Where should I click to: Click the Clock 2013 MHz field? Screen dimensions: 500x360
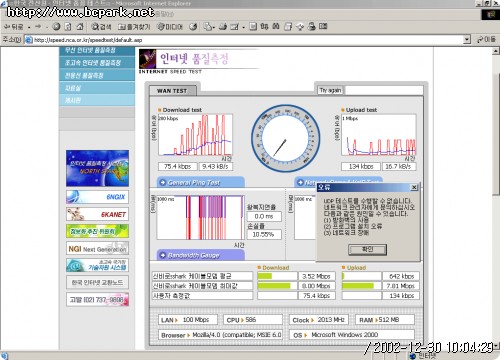pos(319,320)
